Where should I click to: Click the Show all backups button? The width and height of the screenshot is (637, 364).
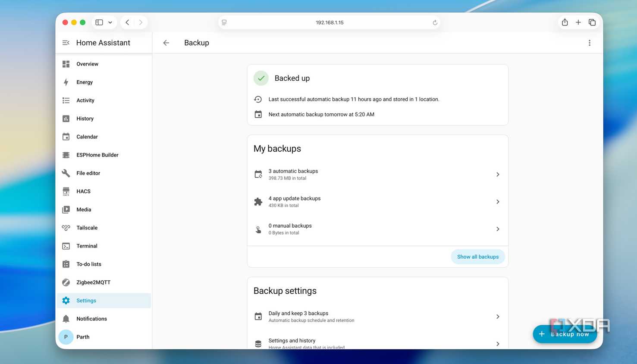pyautogui.click(x=478, y=257)
